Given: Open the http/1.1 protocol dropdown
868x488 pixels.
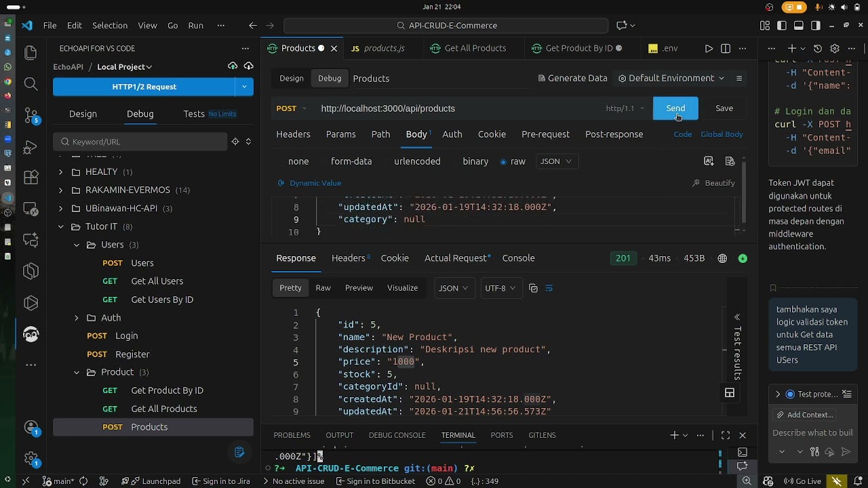Looking at the screenshot, I should click(x=624, y=108).
